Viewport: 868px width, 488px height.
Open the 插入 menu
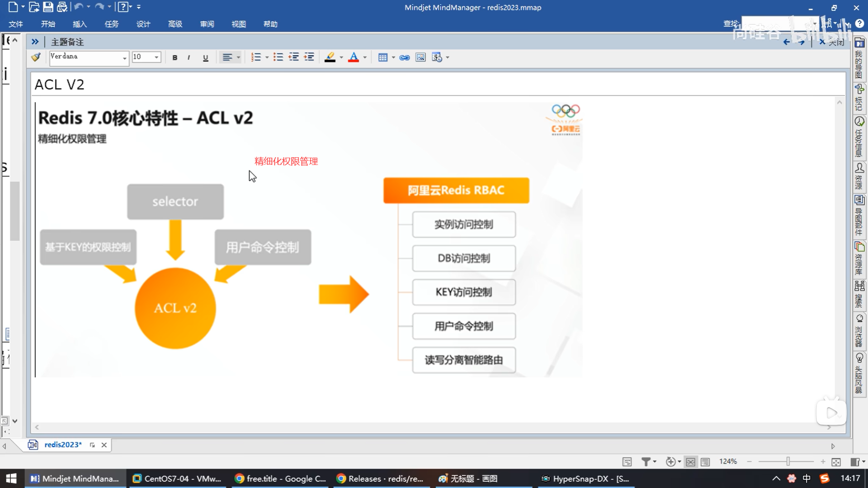pos(80,24)
